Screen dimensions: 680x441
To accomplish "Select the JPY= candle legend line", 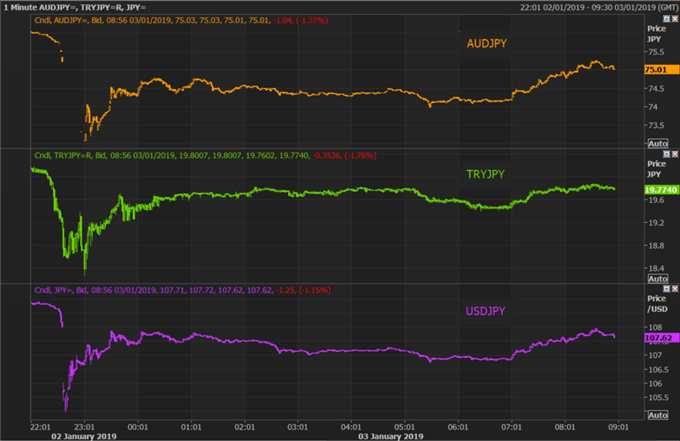I will pos(183,290).
